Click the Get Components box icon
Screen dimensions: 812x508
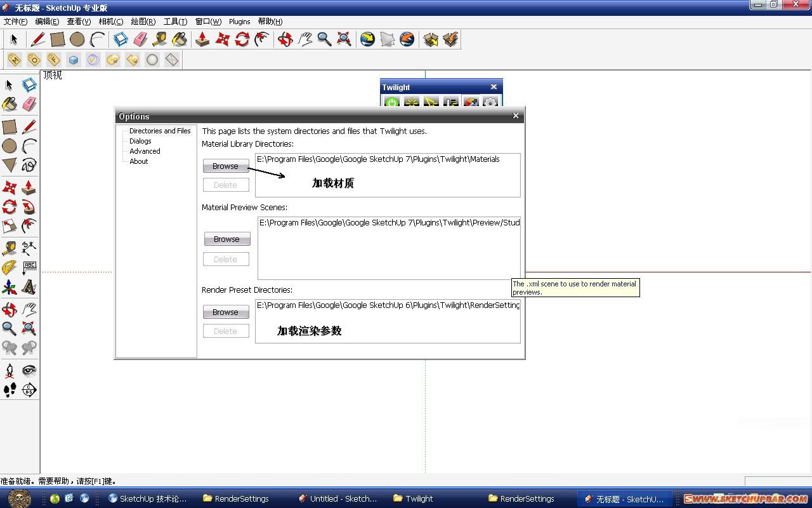(431, 39)
